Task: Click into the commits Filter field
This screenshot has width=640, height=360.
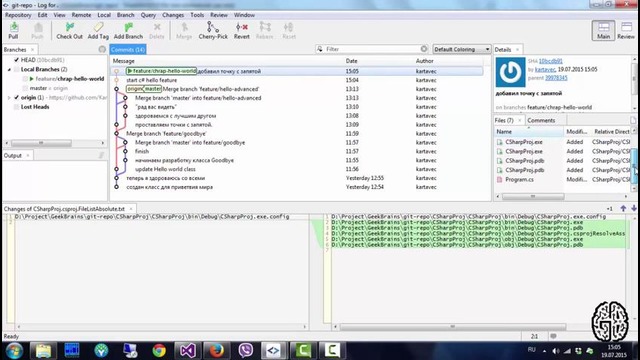Action: 371,49
